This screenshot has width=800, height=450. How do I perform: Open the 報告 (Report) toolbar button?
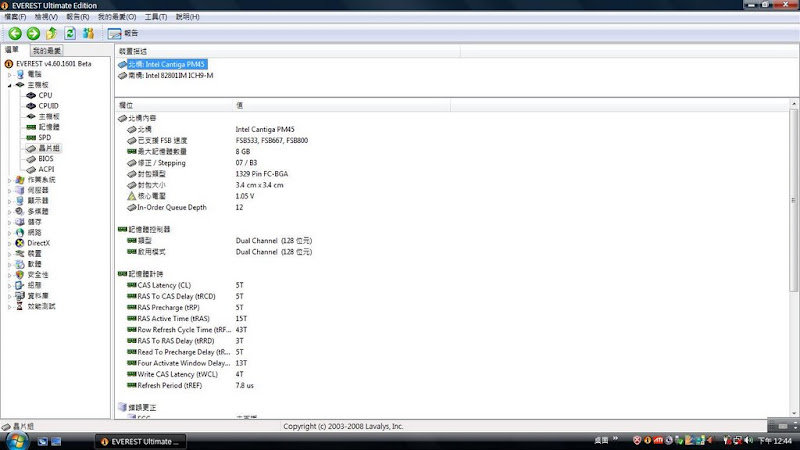point(123,33)
